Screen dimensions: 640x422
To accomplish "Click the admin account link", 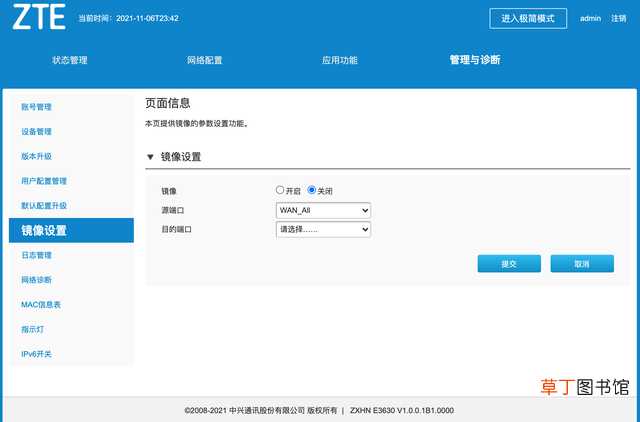I will click(590, 18).
